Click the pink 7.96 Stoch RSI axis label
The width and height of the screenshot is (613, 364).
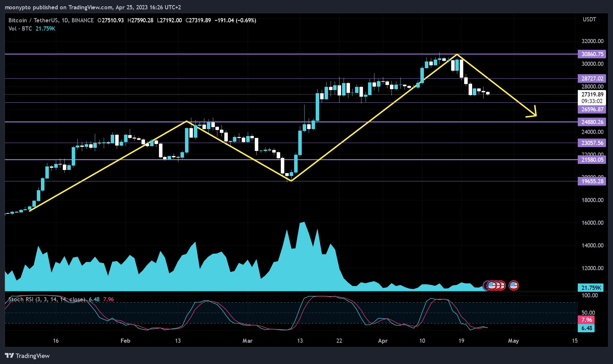click(586, 320)
